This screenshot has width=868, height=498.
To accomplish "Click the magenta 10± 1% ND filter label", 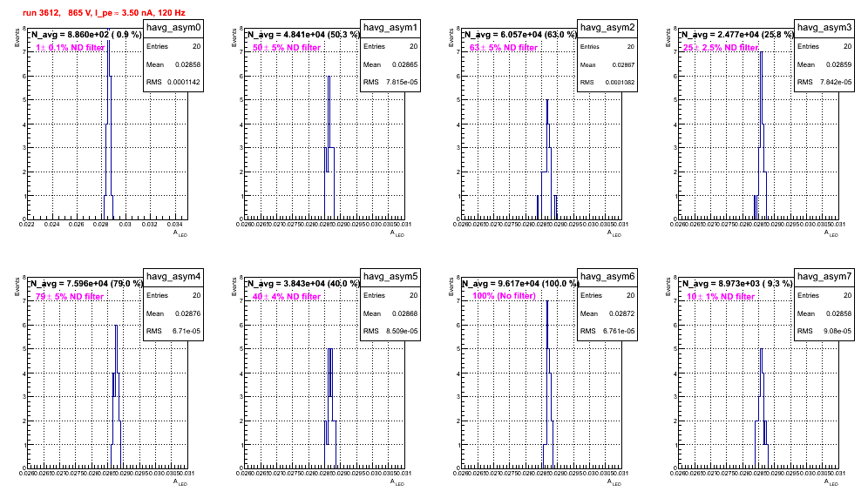I will pos(721,297).
